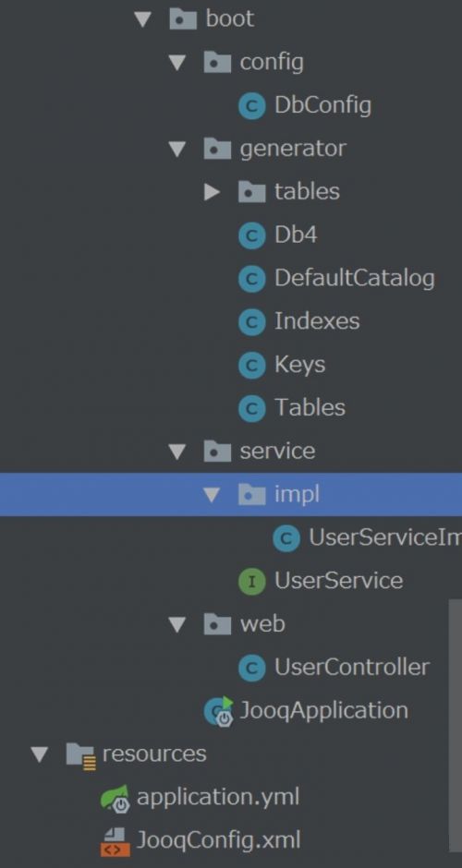
Task: Collapse the config package arrow
Action: pos(177,63)
